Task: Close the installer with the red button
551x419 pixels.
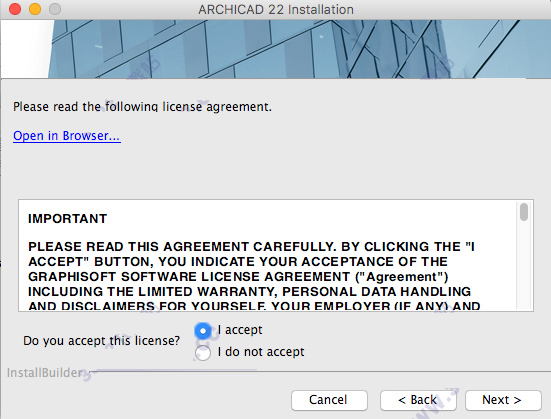Action: [15, 9]
